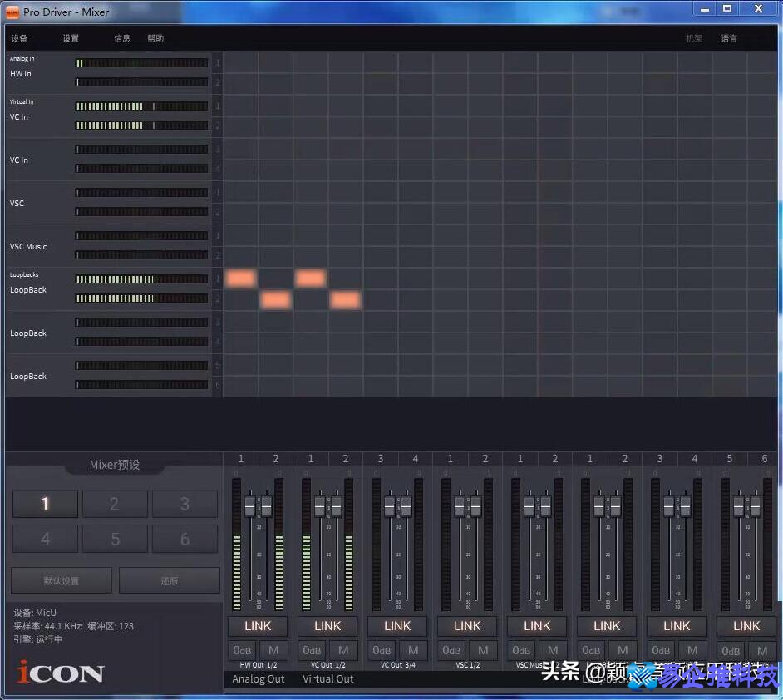Click the 还原 restore button
The height and width of the screenshot is (700, 783).
coord(170,580)
